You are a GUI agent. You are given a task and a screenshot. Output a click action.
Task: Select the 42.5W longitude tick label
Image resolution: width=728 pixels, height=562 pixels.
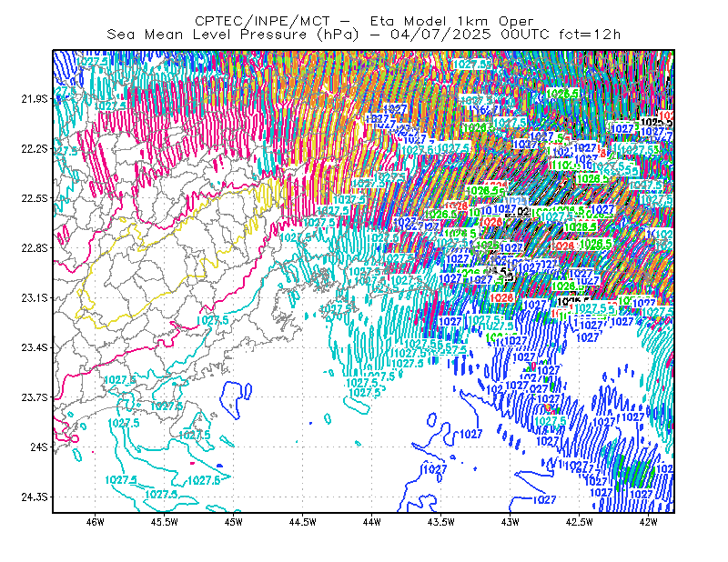click(580, 522)
